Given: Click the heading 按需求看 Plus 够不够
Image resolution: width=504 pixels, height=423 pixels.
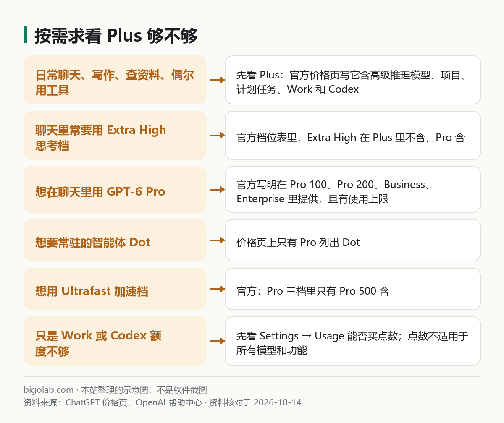Looking at the screenshot, I should pyautogui.click(x=116, y=35).
